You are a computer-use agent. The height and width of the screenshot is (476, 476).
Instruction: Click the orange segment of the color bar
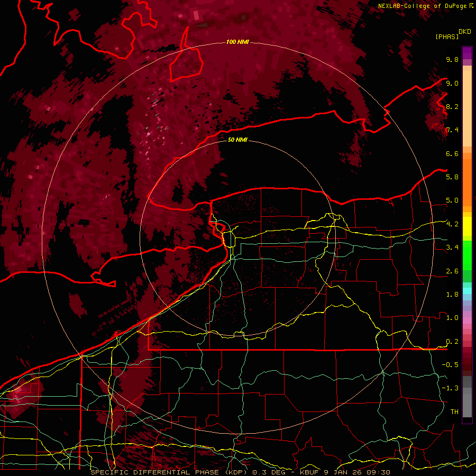(467, 182)
